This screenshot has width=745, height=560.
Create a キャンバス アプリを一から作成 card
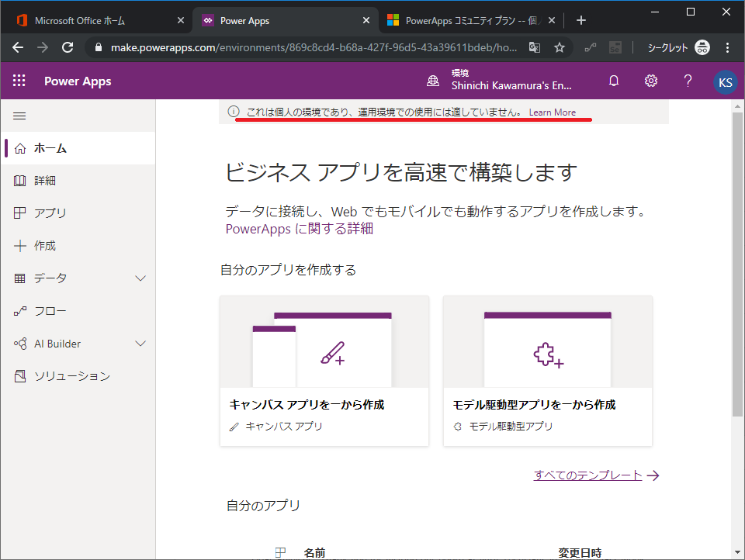pos(324,371)
